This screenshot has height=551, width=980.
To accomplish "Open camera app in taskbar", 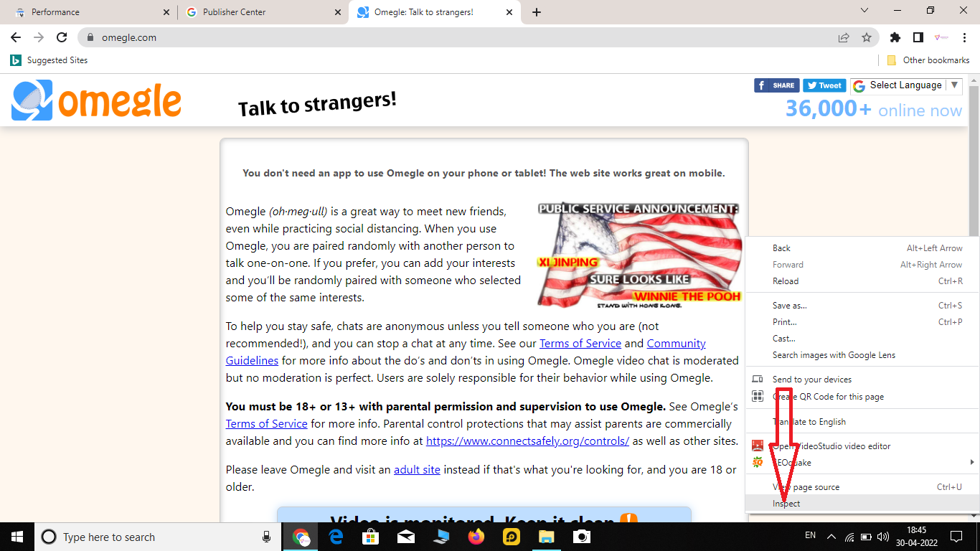I will click(582, 537).
